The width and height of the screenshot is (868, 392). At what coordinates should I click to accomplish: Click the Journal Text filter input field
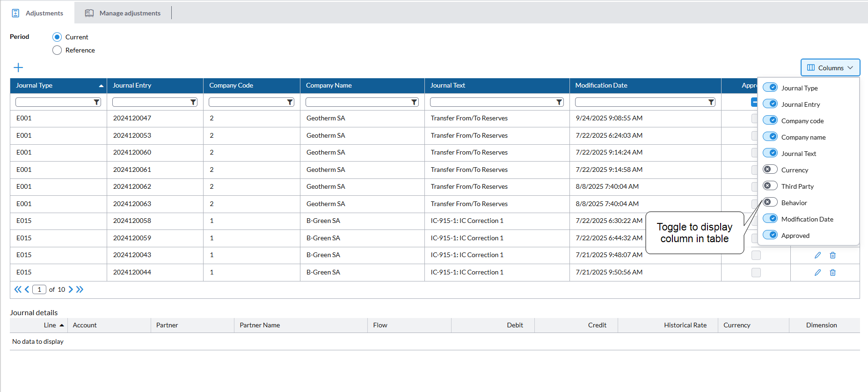point(492,102)
